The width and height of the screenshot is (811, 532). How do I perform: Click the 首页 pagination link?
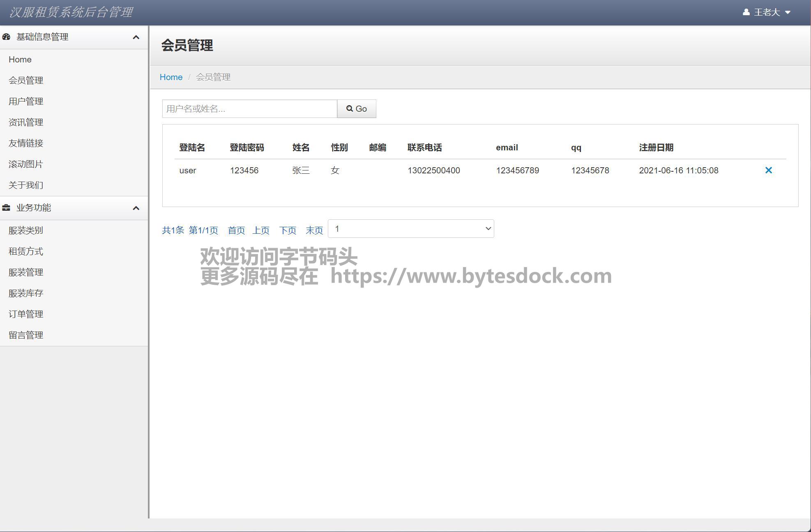coord(236,230)
